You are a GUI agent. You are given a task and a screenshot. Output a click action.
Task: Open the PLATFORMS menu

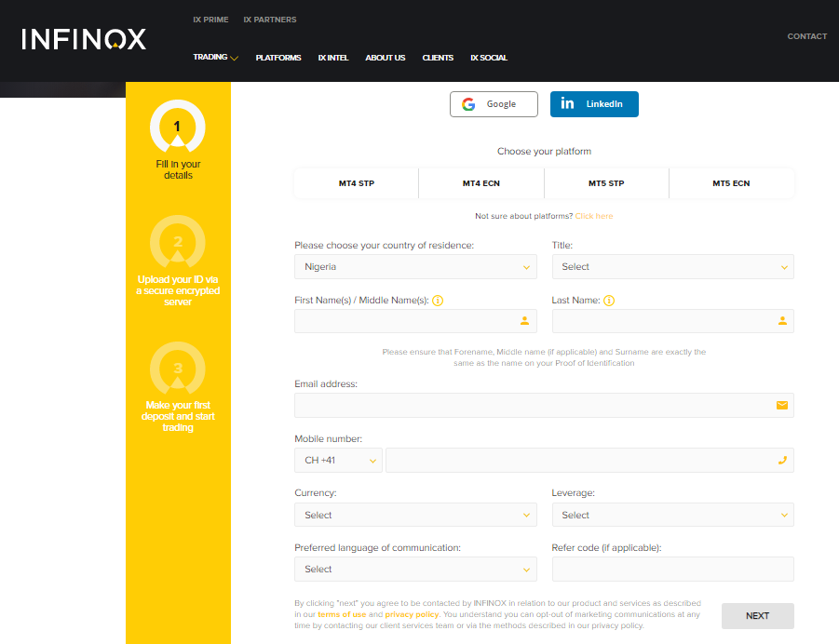coord(278,58)
